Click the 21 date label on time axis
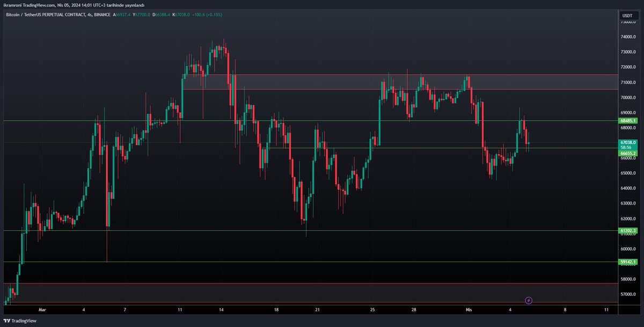This screenshot has width=644, height=327. 318,310
